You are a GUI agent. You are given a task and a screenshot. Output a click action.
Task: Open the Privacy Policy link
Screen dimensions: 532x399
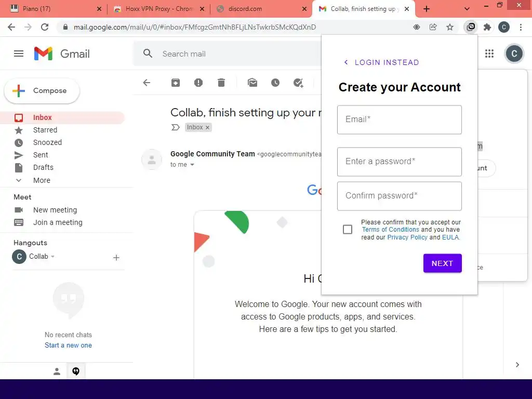(x=407, y=237)
